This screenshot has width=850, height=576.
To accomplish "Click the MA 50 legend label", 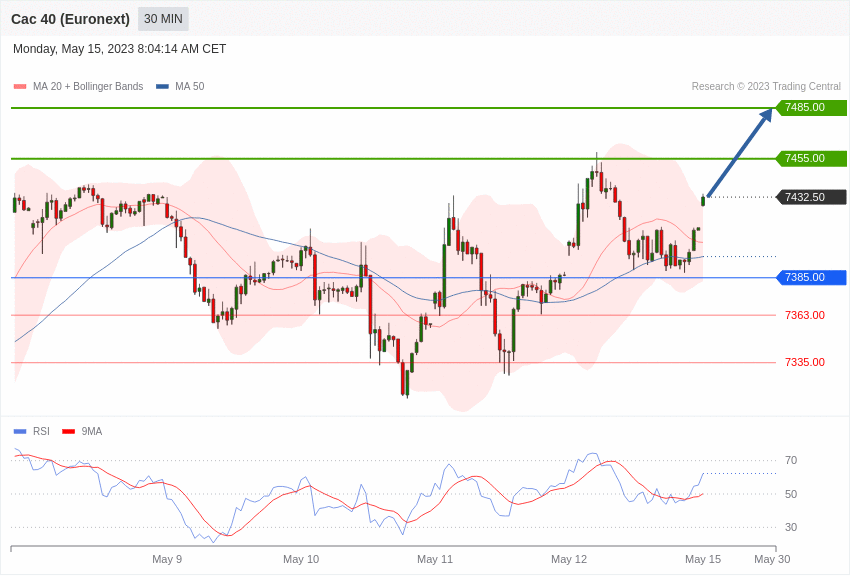I will point(189,86).
